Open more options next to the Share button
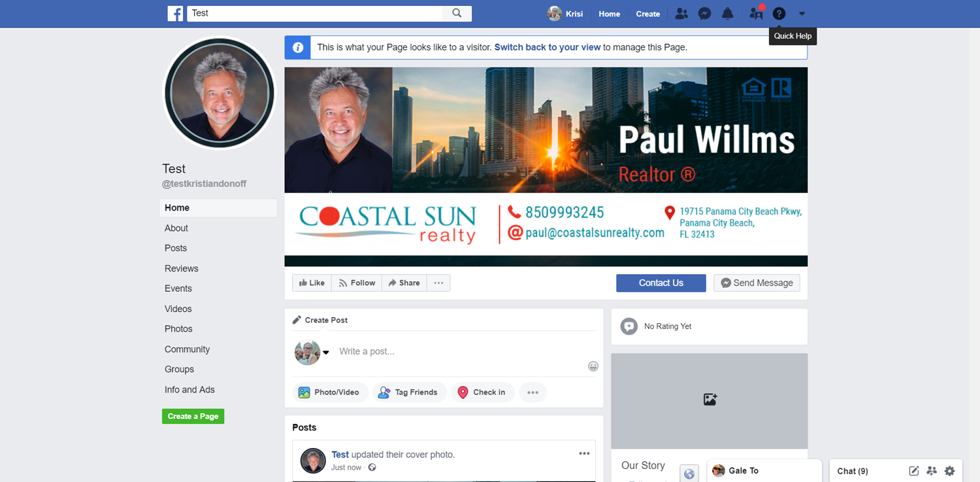Screen dimensions: 980x482 pyautogui.click(x=438, y=283)
